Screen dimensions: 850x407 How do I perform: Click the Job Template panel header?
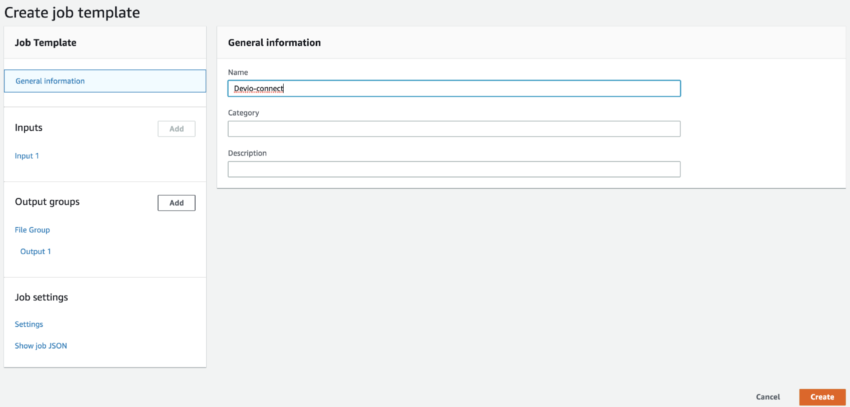click(x=46, y=43)
